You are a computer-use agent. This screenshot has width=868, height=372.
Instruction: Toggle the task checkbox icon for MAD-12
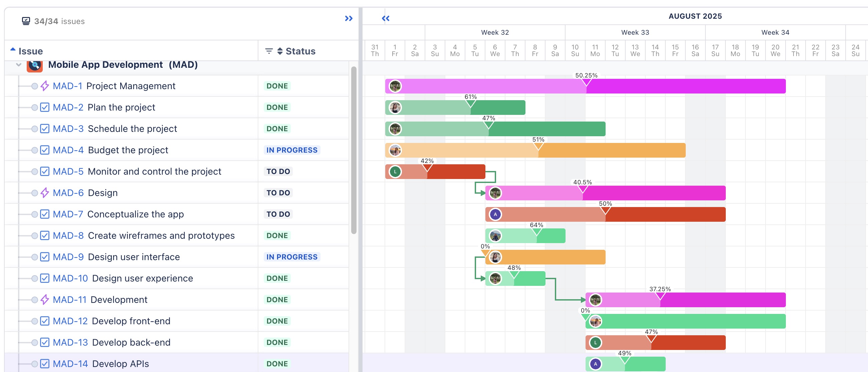pyautogui.click(x=45, y=321)
